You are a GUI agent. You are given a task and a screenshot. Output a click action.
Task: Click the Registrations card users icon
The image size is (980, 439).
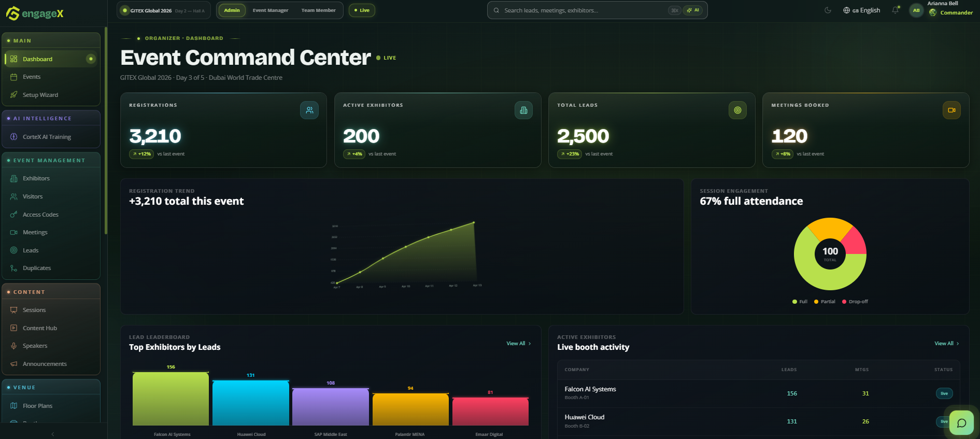(x=309, y=110)
